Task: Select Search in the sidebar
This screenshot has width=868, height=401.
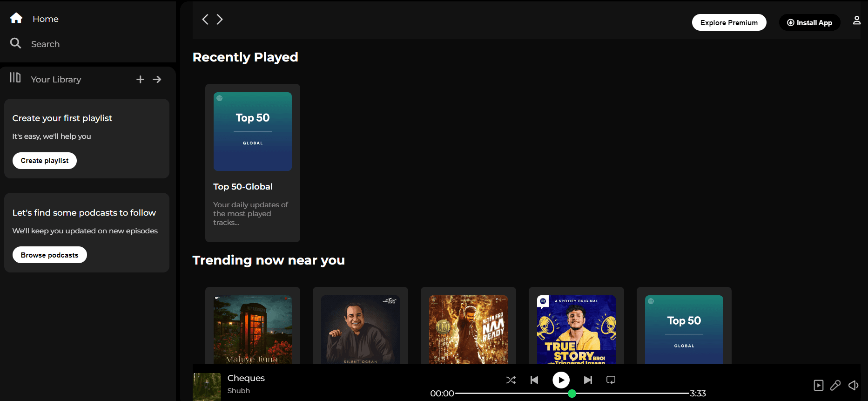Action: click(45, 44)
